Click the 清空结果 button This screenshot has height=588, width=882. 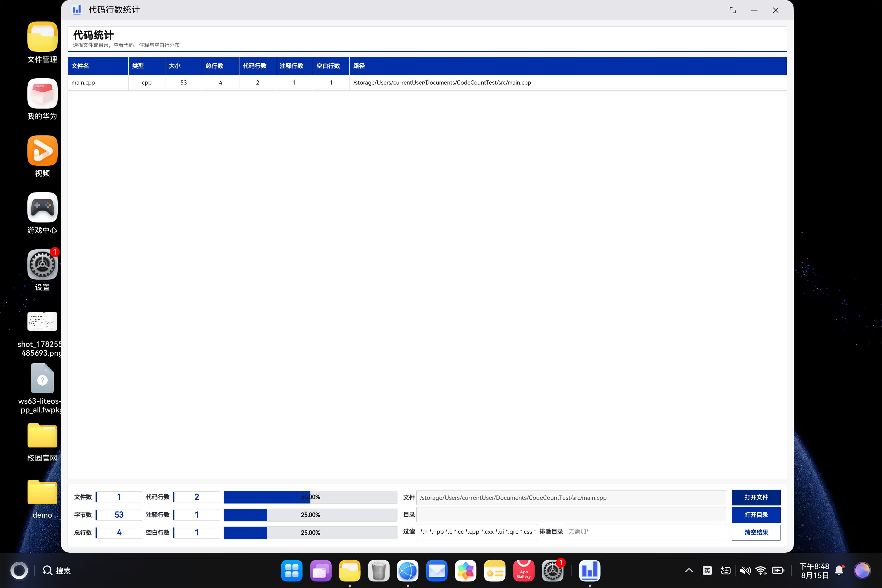[756, 533]
